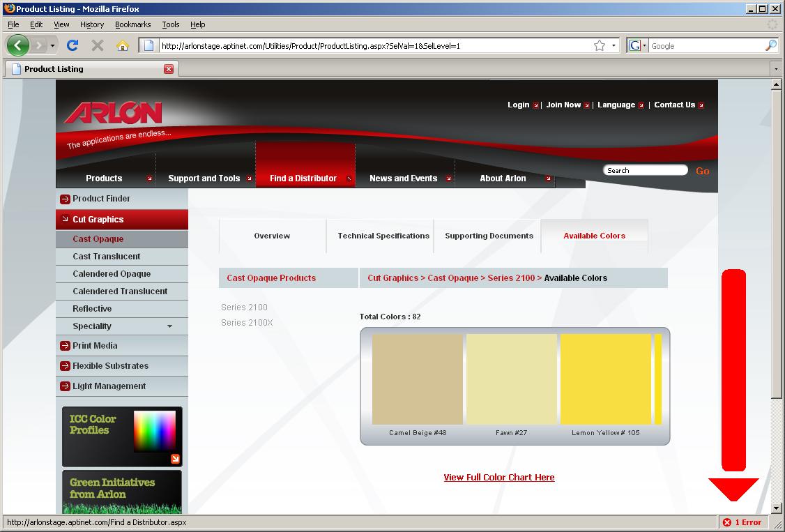Close the Product Listing tab
This screenshot has width=785, height=532.
(169, 69)
